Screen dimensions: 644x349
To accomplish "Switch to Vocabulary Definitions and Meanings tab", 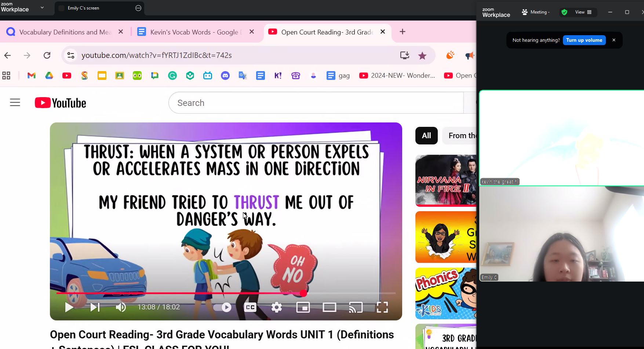I will coord(65,32).
